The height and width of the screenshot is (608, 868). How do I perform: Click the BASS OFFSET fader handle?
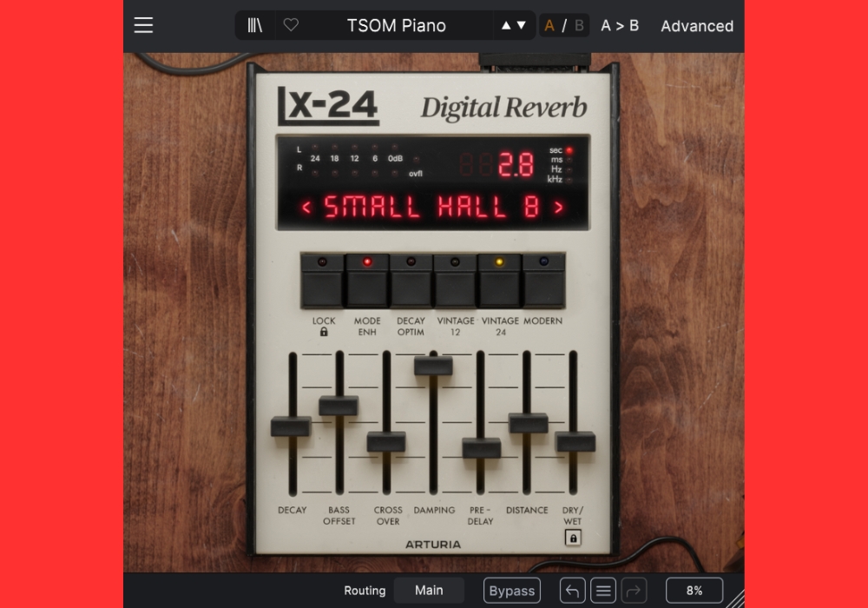click(x=339, y=406)
